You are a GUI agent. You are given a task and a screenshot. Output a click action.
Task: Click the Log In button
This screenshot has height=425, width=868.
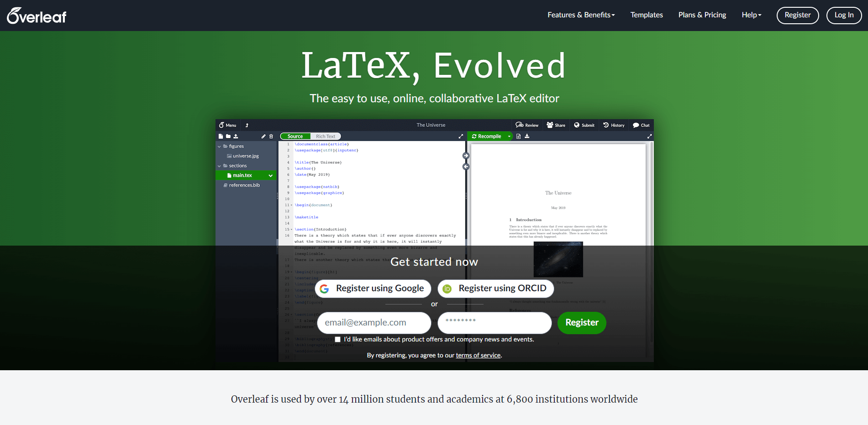pos(844,15)
